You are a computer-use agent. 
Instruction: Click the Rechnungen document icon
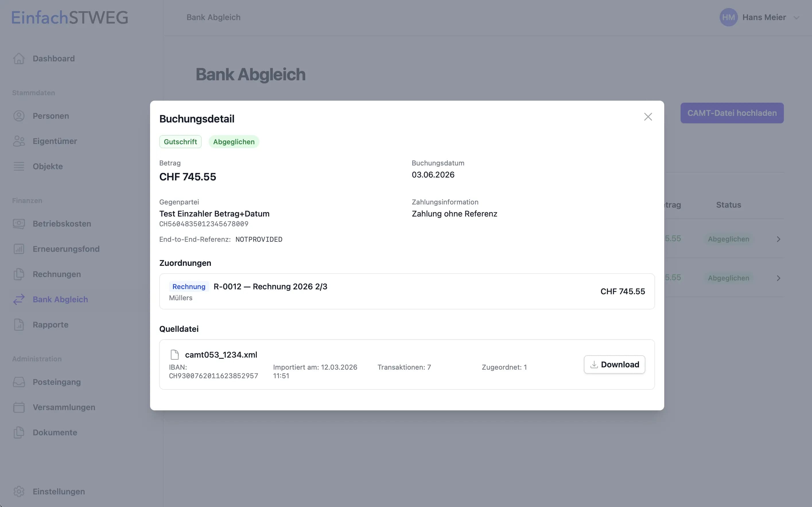(x=19, y=274)
